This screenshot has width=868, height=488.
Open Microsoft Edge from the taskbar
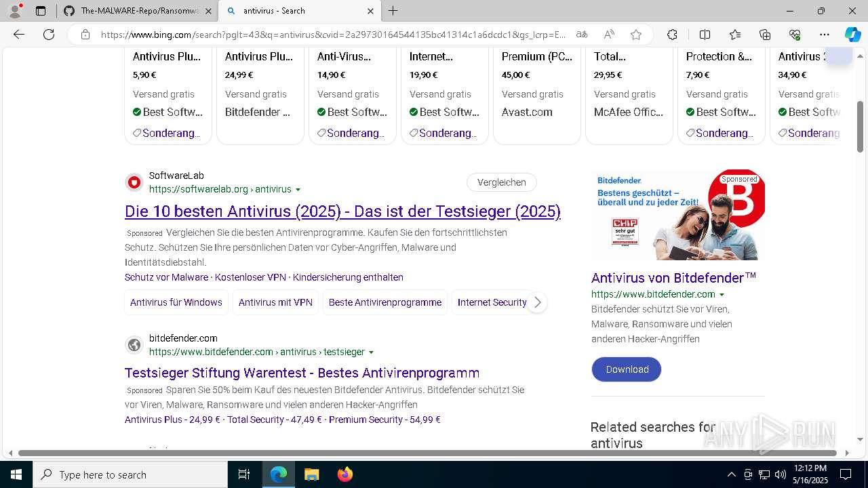point(279,474)
